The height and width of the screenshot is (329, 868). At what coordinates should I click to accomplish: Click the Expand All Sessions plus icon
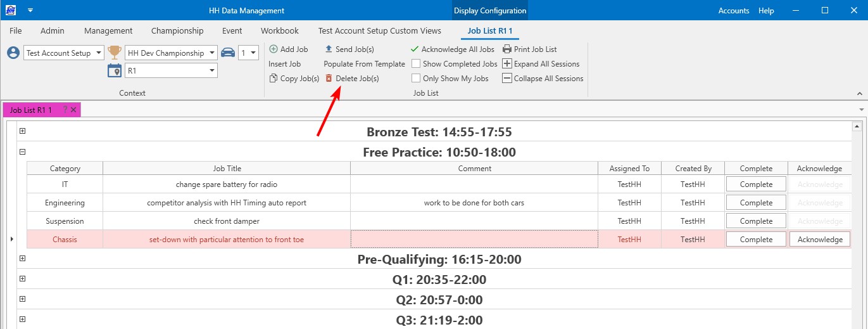507,64
